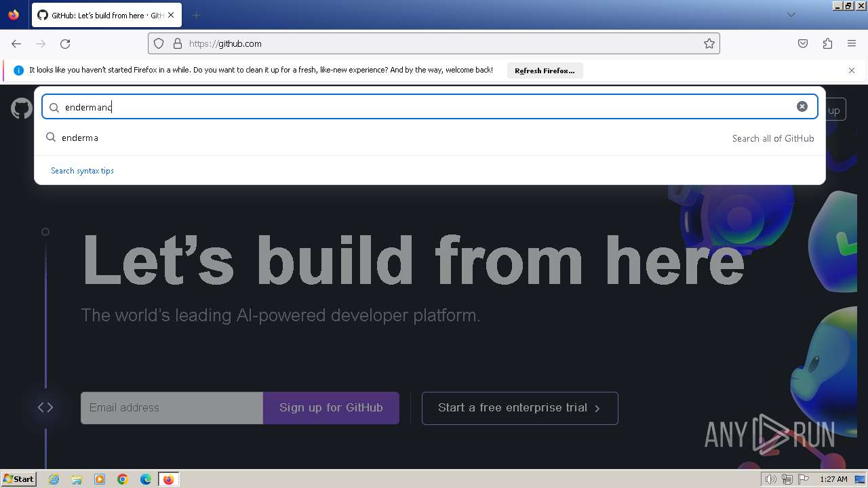Image resolution: width=868 pixels, height=488 pixels.
Task: Click the GitHub search input field
Action: pos(430,107)
